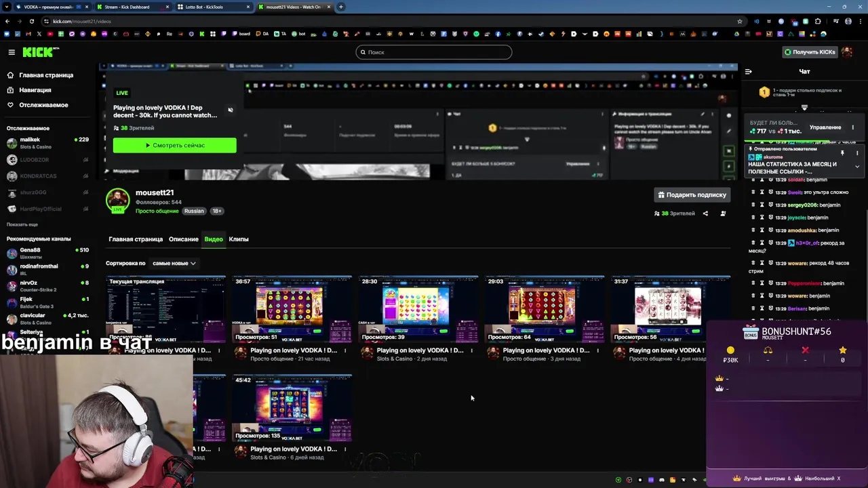Viewport: 868px width, 488px height.
Task: Collapse the chat panel with arrow icon
Action: 748,71
